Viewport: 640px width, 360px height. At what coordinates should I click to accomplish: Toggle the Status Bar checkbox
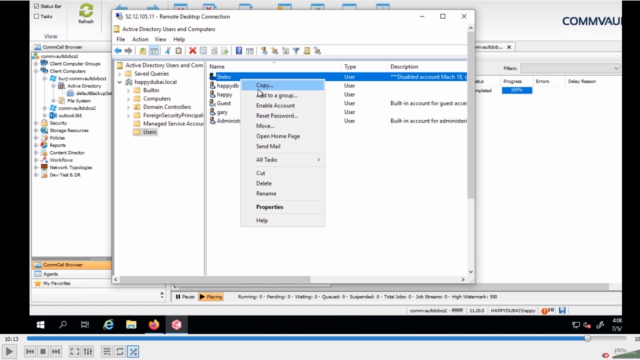pos(36,6)
